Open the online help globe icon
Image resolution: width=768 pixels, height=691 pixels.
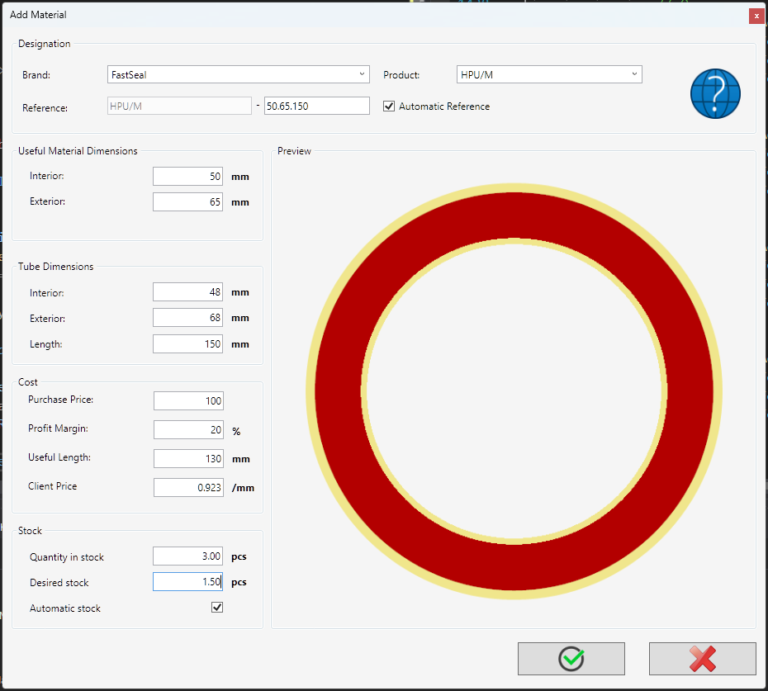pyautogui.click(x=715, y=94)
